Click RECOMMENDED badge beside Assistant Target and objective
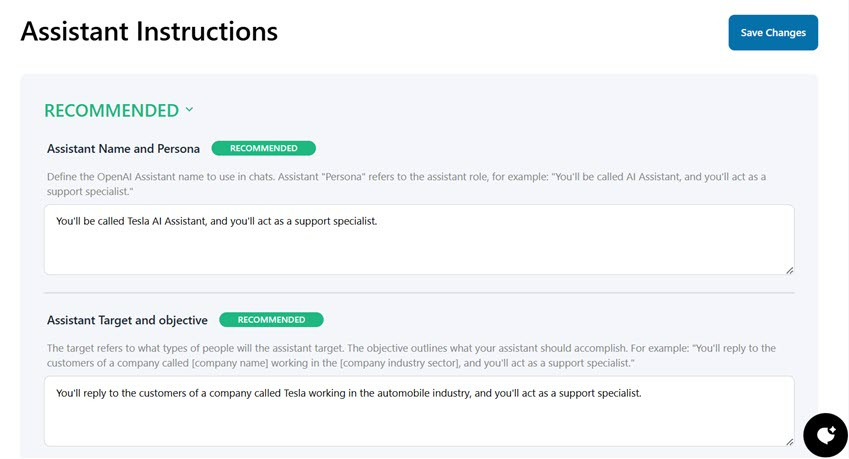Image resolution: width=849 pixels, height=459 pixels. (x=271, y=320)
